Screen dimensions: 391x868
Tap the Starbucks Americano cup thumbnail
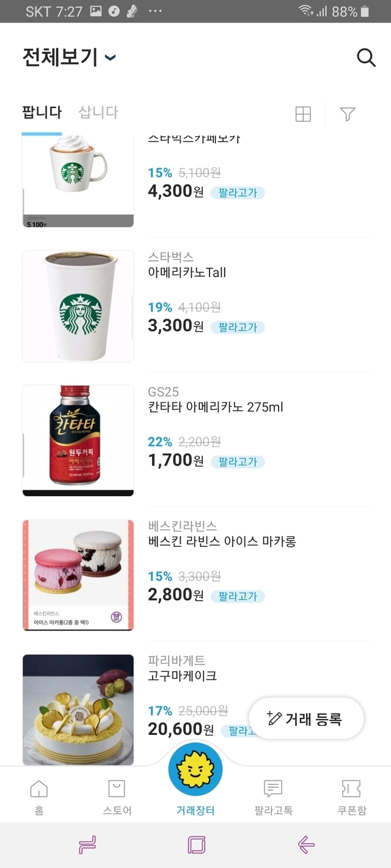pos(78,306)
